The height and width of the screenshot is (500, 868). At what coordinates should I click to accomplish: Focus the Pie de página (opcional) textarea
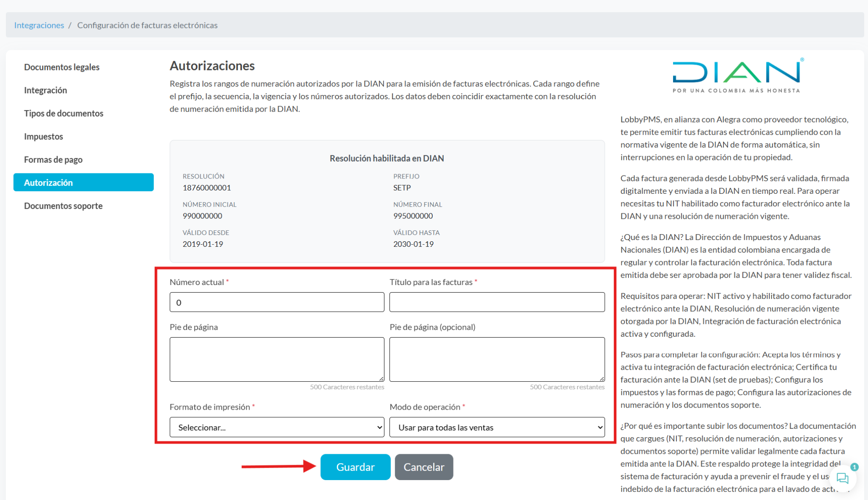497,359
